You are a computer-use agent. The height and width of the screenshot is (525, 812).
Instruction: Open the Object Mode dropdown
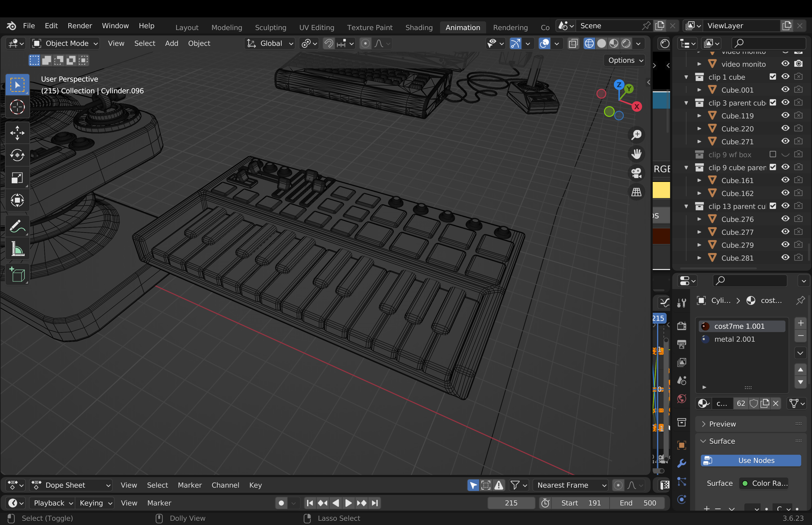click(x=65, y=43)
